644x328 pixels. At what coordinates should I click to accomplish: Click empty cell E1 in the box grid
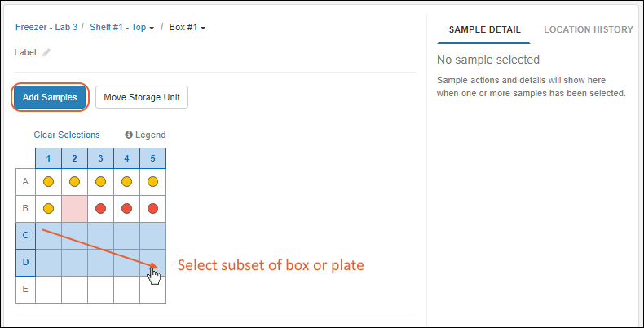[x=48, y=290]
